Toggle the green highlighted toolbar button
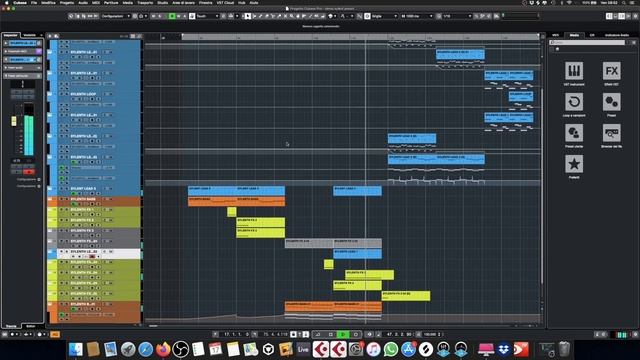Screen dimensions: 640x360 [172, 16]
